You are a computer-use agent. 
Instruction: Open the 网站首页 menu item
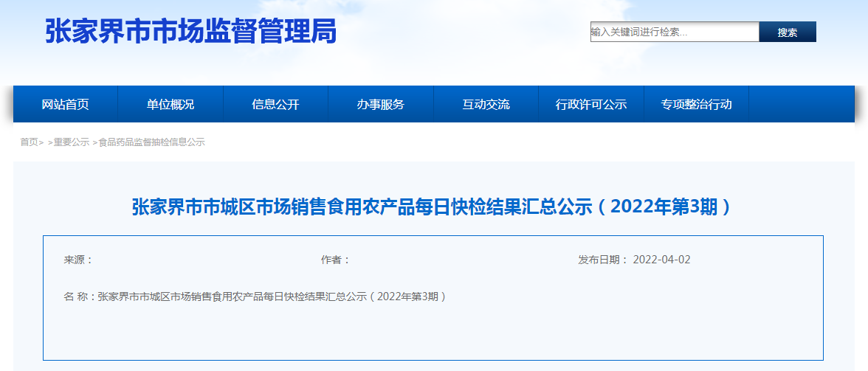65,104
